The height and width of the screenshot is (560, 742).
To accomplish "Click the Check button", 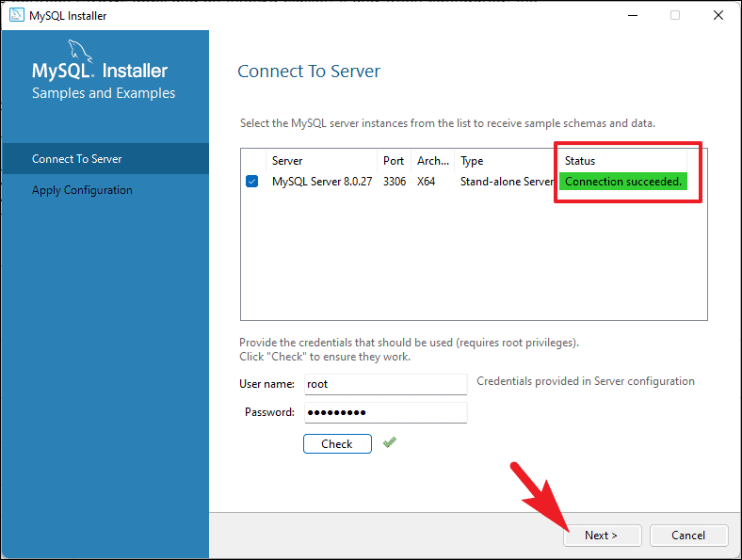I will point(337,443).
